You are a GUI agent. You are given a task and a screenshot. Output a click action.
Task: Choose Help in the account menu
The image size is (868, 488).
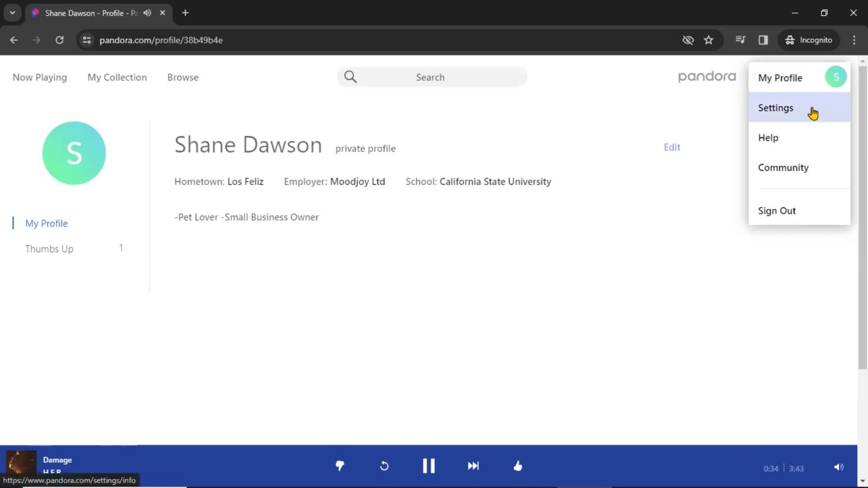pyautogui.click(x=799, y=137)
